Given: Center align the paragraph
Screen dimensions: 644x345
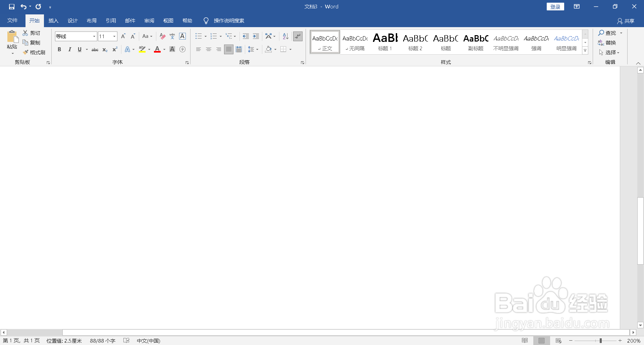Looking at the screenshot, I should tap(209, 49).
